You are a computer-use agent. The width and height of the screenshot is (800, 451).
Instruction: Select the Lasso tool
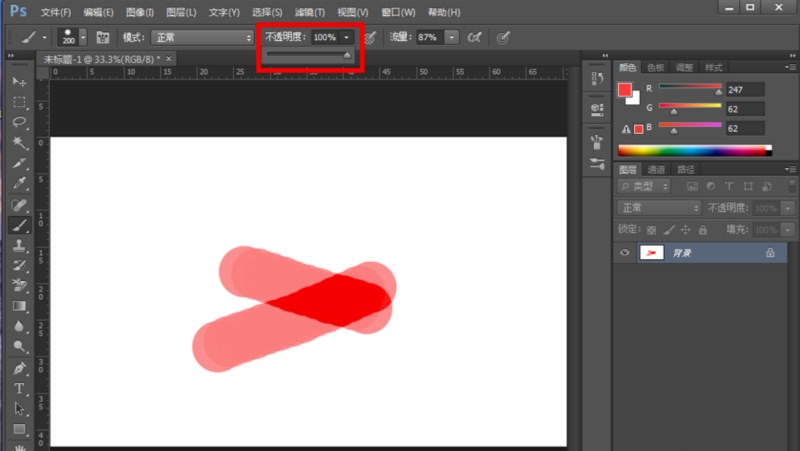pyautogui.click(x=19, y=122)
